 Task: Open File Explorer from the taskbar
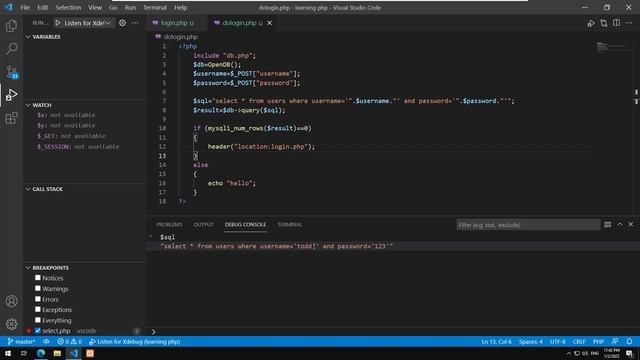click(57, 353)
